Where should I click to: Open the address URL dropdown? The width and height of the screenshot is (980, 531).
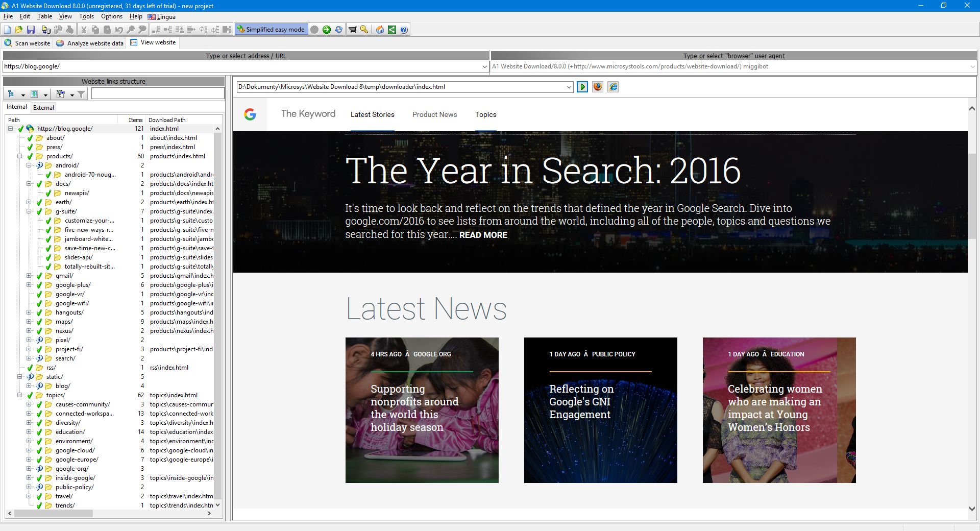pyautogui.click(x=484, y=66)
